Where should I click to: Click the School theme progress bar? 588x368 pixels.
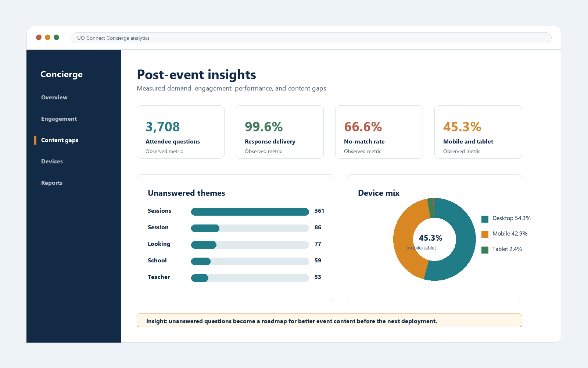(250, 261)
